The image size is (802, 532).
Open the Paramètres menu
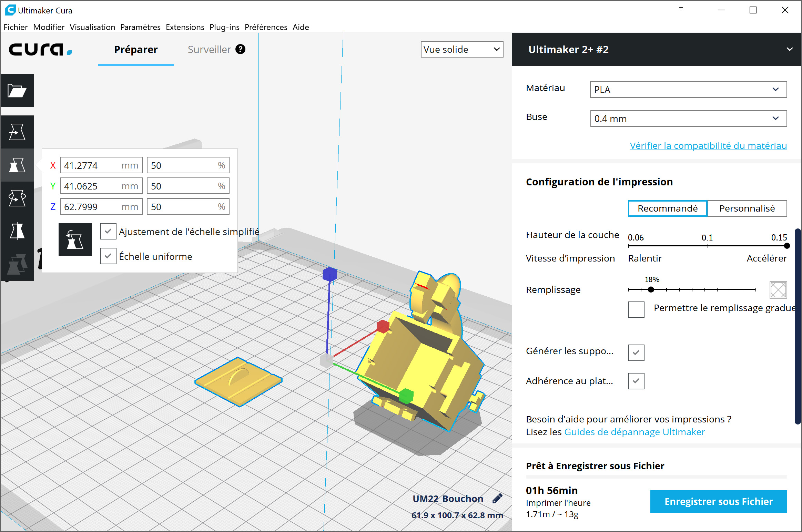point(140,27)
